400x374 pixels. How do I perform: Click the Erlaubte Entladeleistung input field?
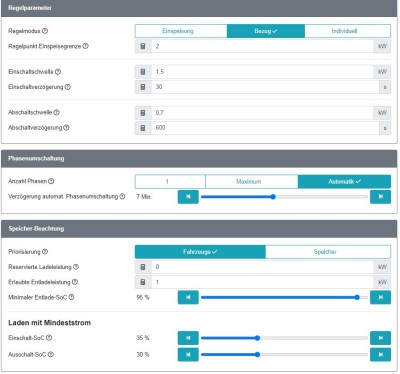point(262,282)
